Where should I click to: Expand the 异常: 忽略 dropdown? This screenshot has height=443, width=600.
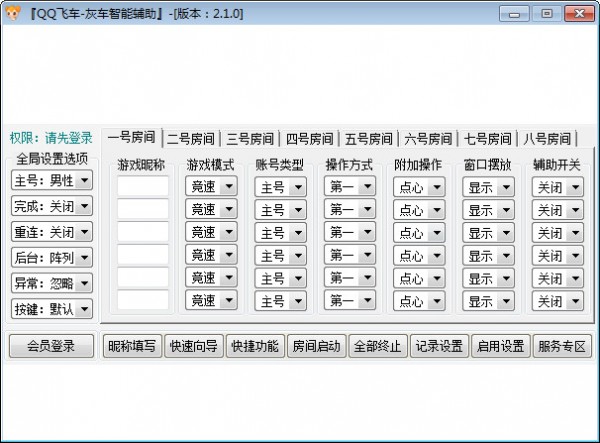tap(52, 283)
